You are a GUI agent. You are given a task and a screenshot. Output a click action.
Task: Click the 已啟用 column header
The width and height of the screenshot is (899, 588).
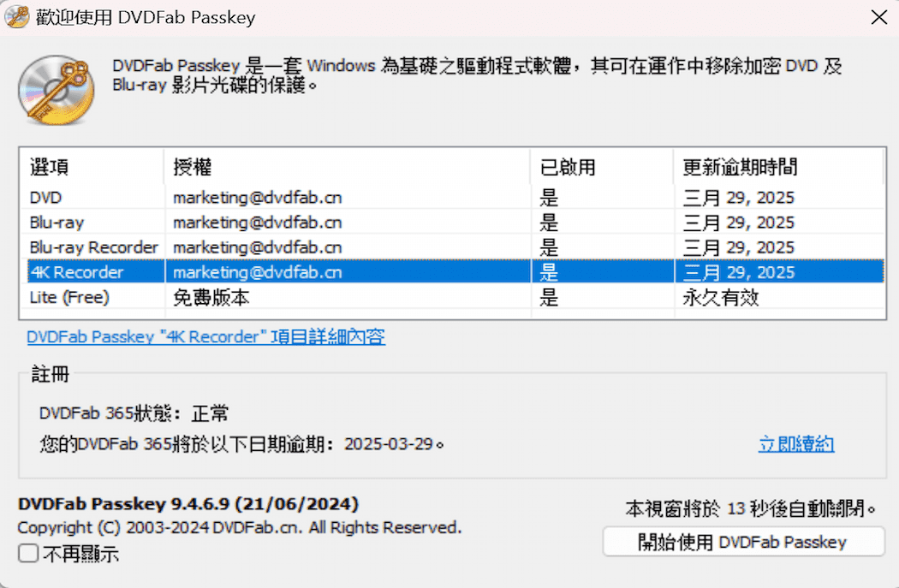(601, 168)
